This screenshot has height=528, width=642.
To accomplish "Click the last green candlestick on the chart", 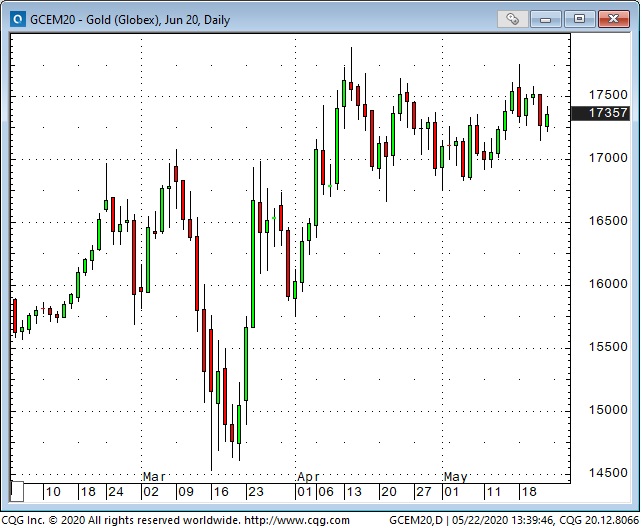I will pos(547,120).
